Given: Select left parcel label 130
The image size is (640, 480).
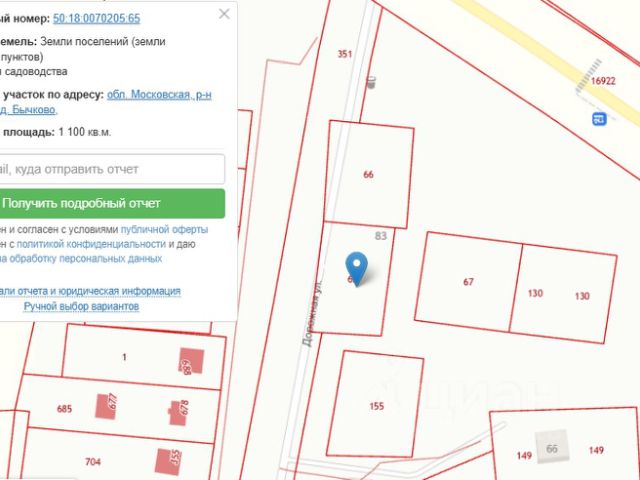Looking at the screenshot, I should 535,293.
